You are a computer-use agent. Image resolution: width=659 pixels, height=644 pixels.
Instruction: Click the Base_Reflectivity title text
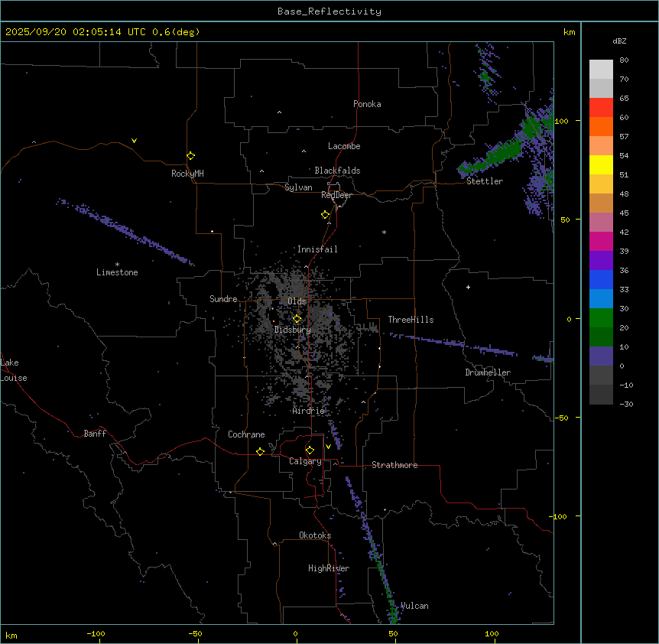pos(329,11)
